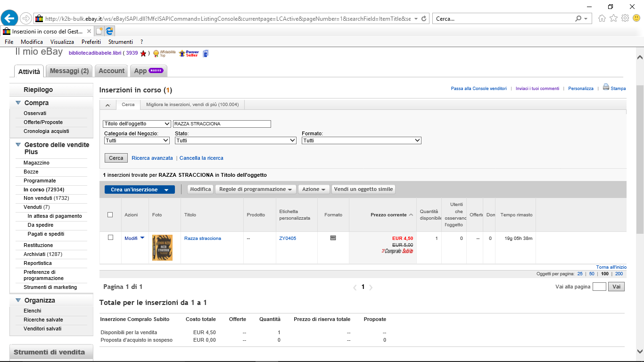Open the Titolo dell'oggetto search field dropdown
Viewport: 644px width, 362px height.
137,124
